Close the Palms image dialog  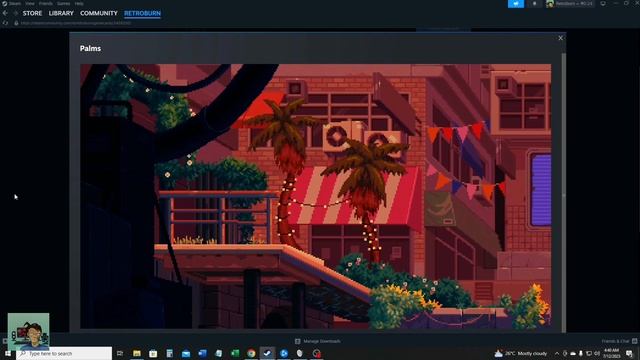click(560, 38)
